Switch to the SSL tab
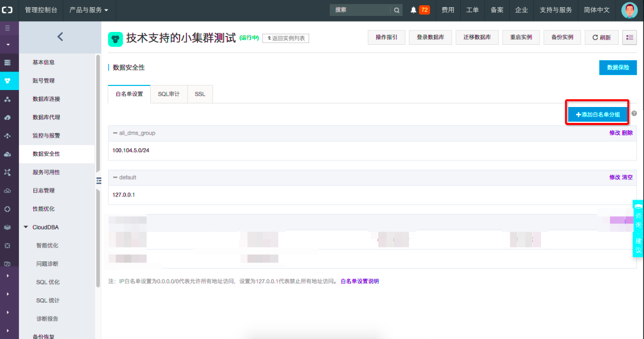Image resolution: width=644 pixels, height=339 pixels. click(200, 94)
